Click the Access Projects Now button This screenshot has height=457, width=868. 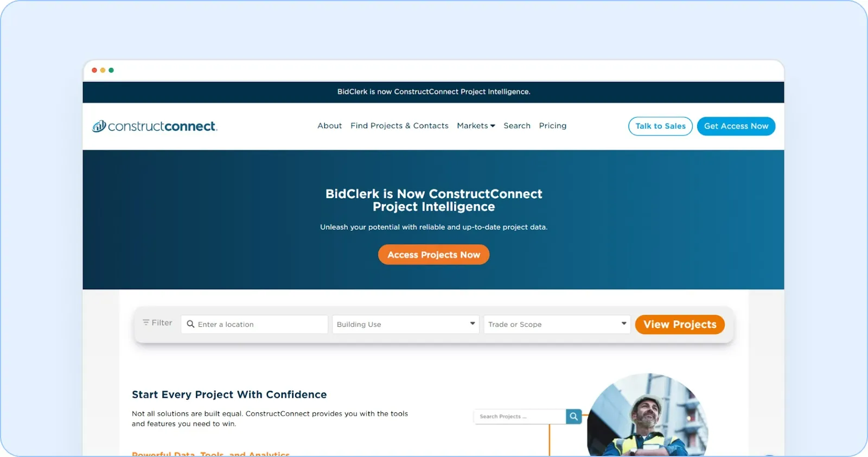click(433, 255)
